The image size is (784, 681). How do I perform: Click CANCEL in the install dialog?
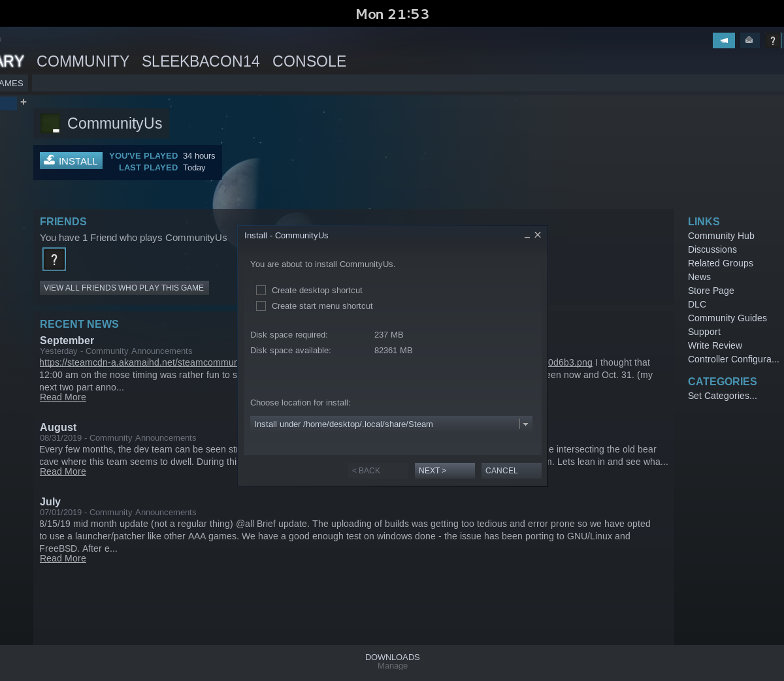coord(512,471)
